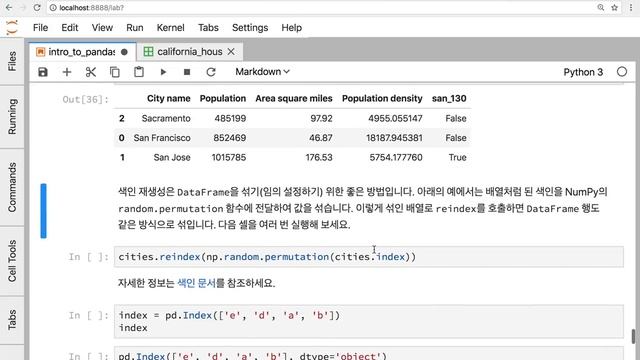Select the Korean markdown cell about reindex
Image resolution: width=640 pixels, height=360 pixels.
pyautogui.click(x=362, y=208)
